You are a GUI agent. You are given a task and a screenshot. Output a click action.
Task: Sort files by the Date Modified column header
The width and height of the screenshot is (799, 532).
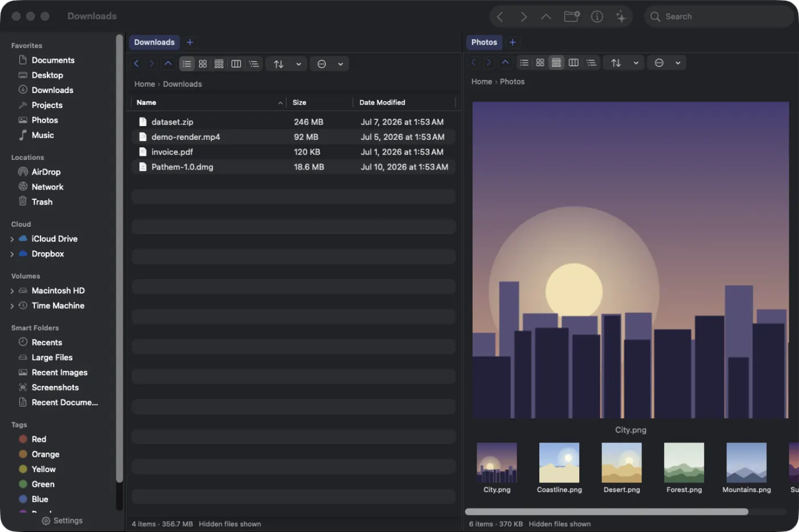[x=404, y=103]
